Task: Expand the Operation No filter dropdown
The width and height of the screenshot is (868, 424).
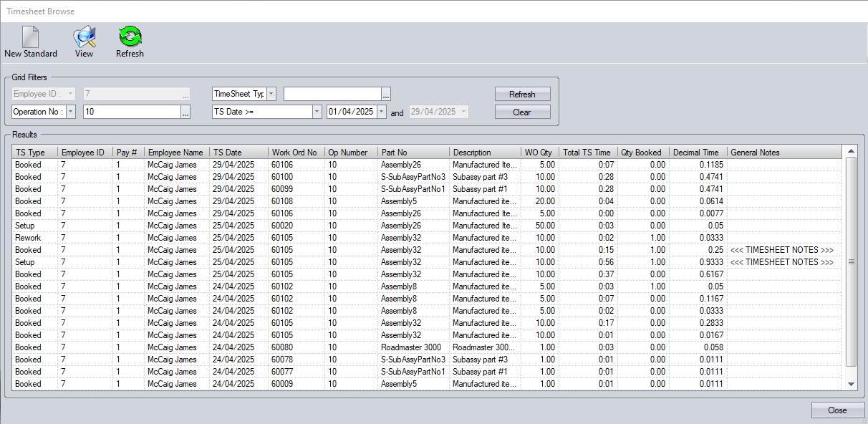Action: point(71,112)
